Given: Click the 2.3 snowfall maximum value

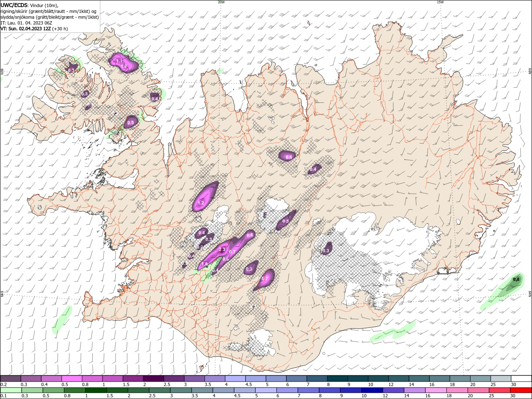Looking at the screenshot, I should click(x=222, y=250).
